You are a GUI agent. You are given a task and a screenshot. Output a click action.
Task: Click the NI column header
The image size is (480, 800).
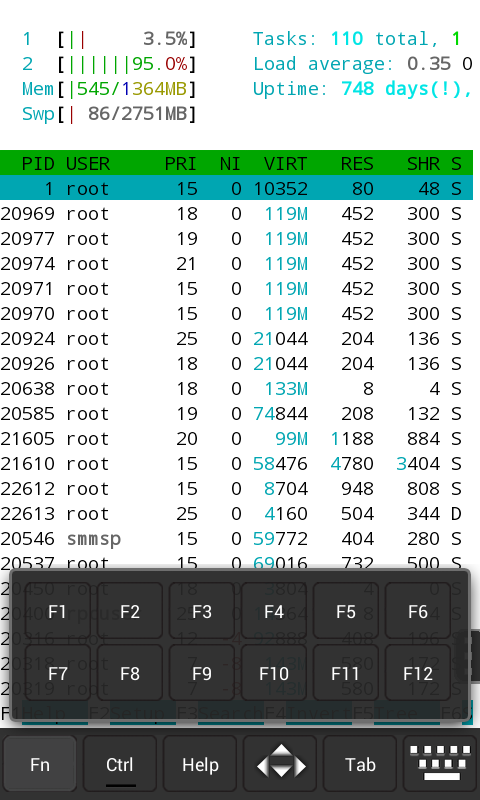[230, 163]
